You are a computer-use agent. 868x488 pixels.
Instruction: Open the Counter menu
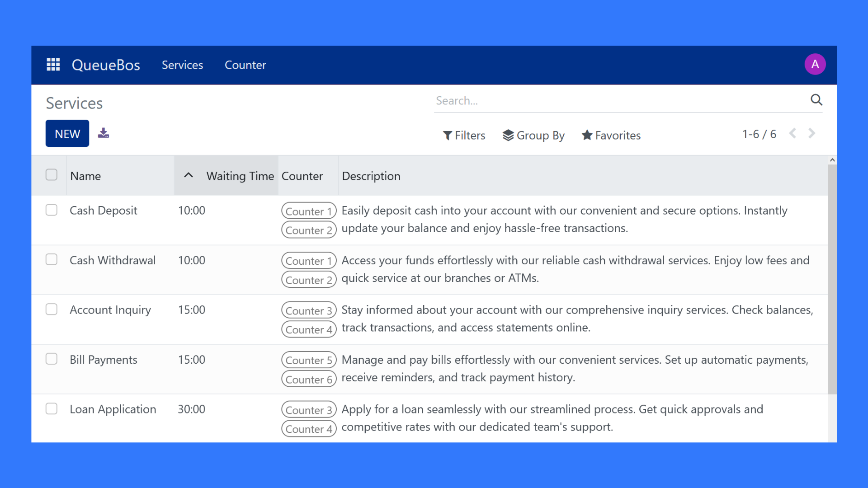pyautogui.click(x=245, y=65)
